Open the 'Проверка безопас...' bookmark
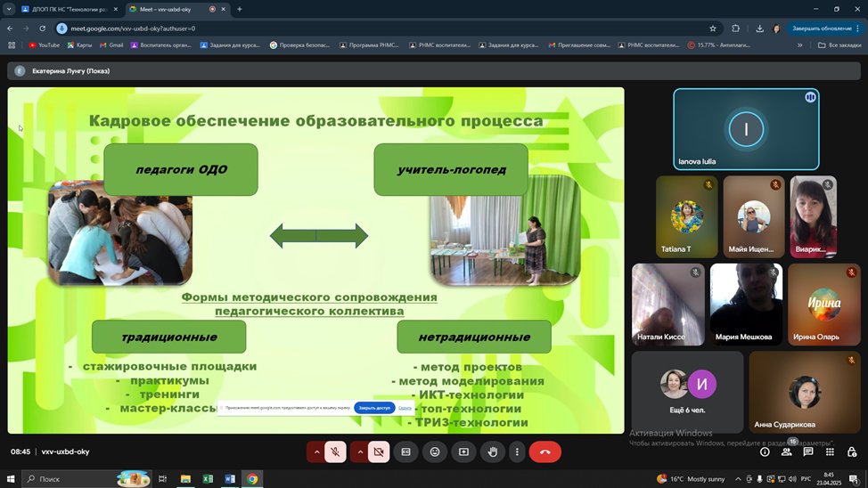868x488 pixels. [299, 45]
